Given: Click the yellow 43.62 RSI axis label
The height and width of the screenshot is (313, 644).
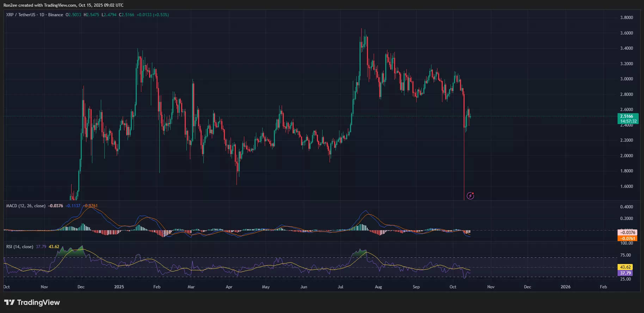Looking at the screenshot, I should (625, 267).
